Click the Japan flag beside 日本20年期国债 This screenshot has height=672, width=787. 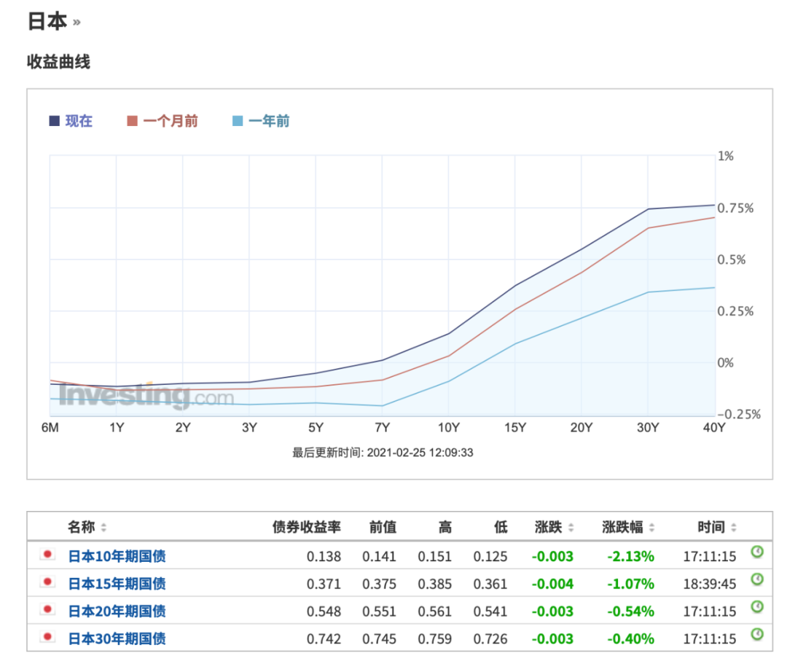(47, 610)
